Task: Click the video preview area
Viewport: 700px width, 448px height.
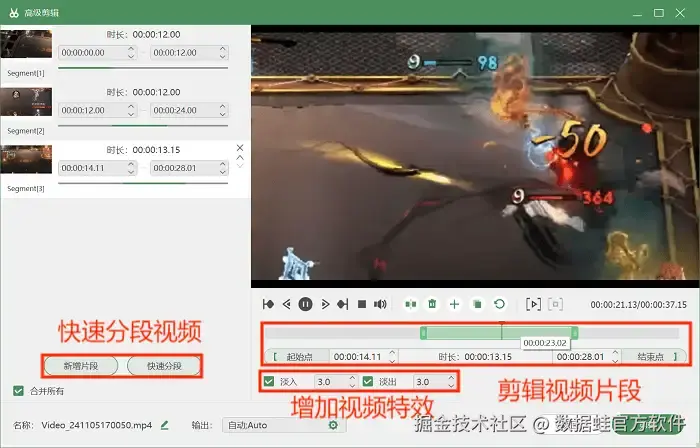Action: pyautogui.click(x=475, y=156)
